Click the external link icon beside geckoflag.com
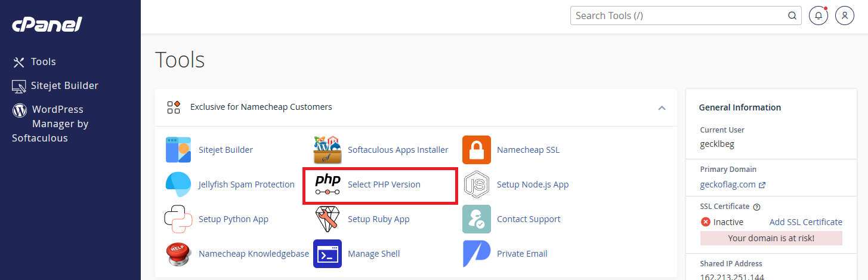The image size is (868, 280). 762,185
